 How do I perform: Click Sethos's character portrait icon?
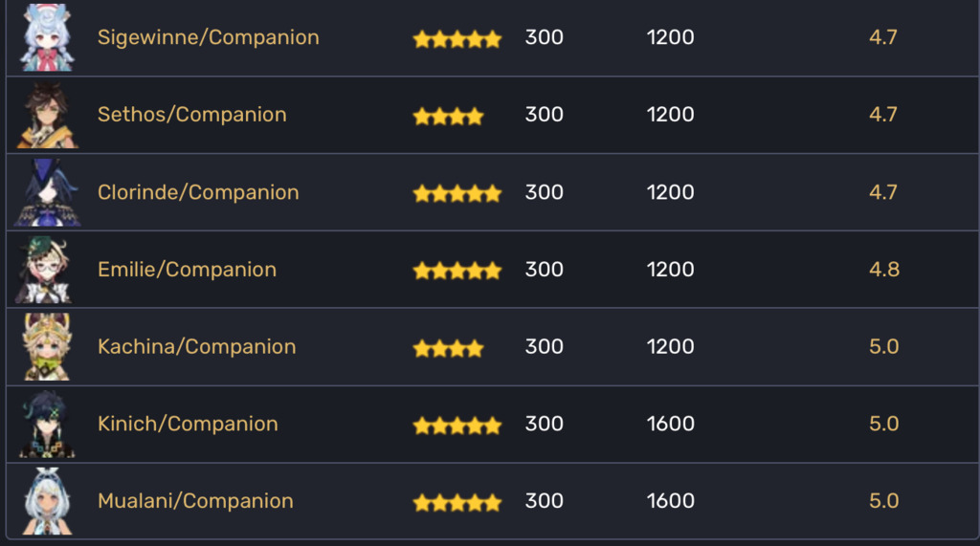coord(48,115)
